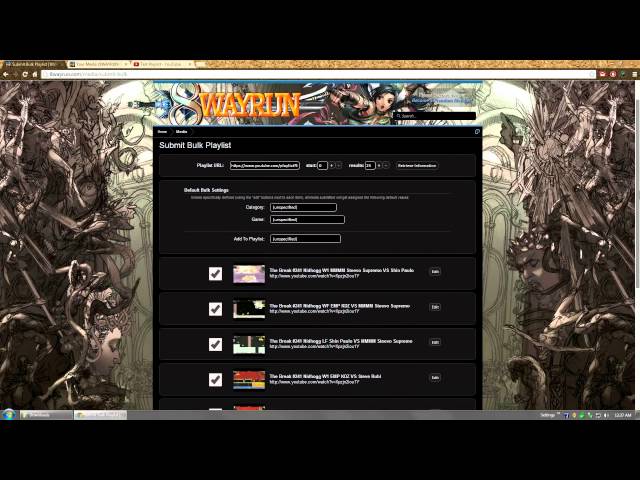Screen dimensions: 640x480
Task: Close the Your Media browser tab
Action: (x=127, y=64)
